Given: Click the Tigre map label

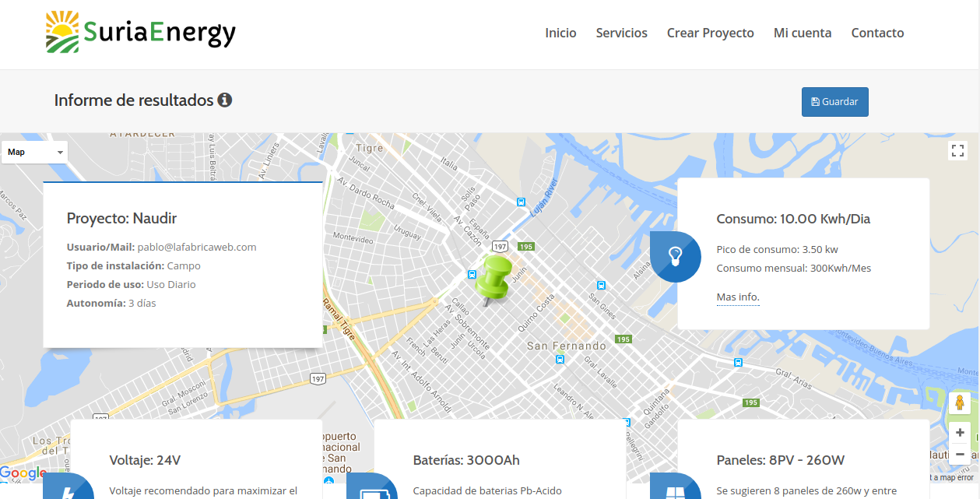Looking at the screenshot, I should click(x=369, y=148).
